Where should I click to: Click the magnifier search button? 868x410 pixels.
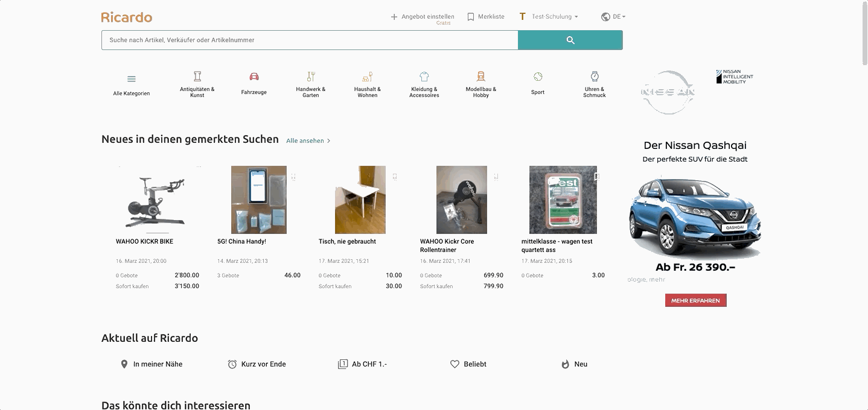point(570,40)
